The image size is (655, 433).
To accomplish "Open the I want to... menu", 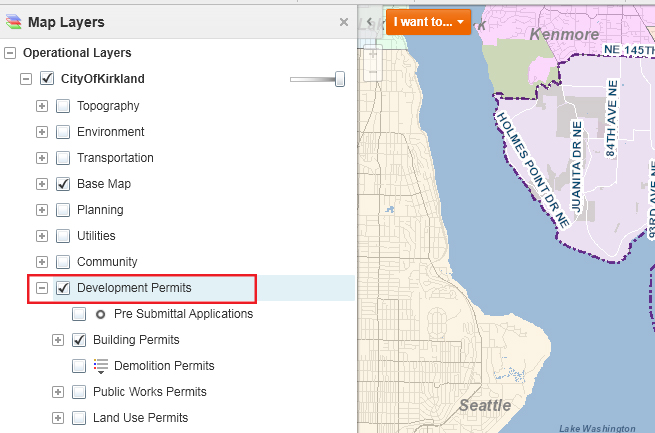I will click(x=428, y=21).
